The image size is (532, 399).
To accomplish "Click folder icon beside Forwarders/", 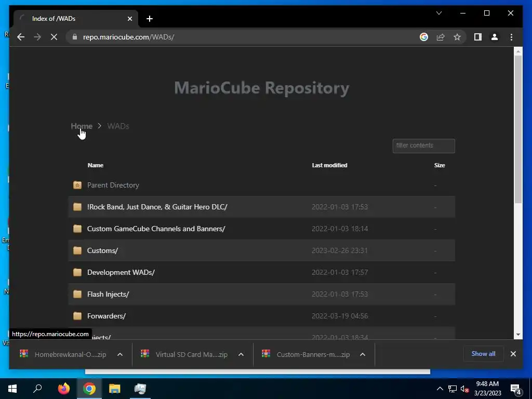I will coord(77,316).
